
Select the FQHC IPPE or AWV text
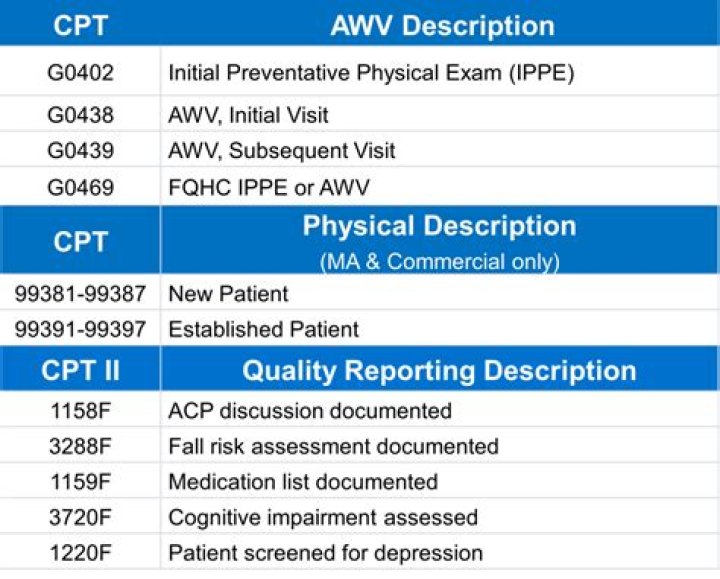click(269, 187)
